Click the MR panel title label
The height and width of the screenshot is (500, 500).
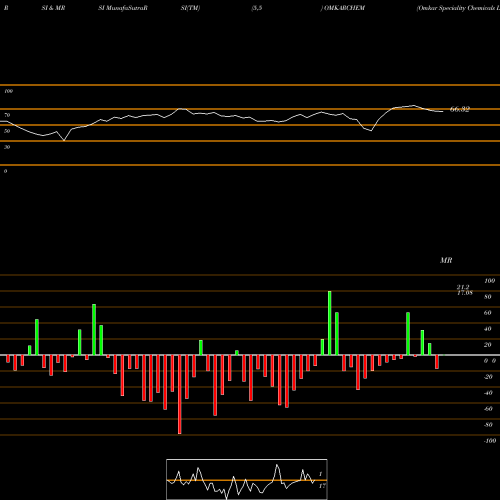tap(446, 260)
